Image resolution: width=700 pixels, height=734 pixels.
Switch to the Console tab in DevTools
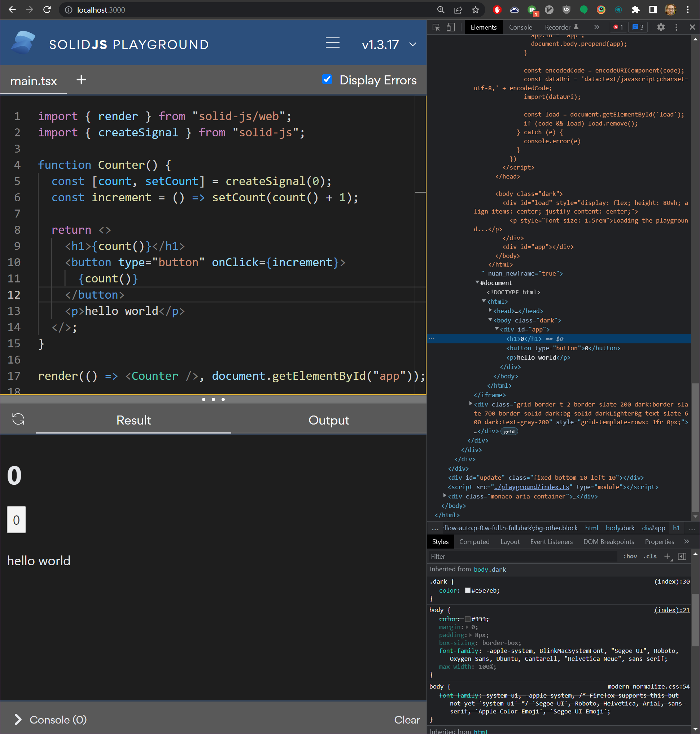click(x=521, y=27)
